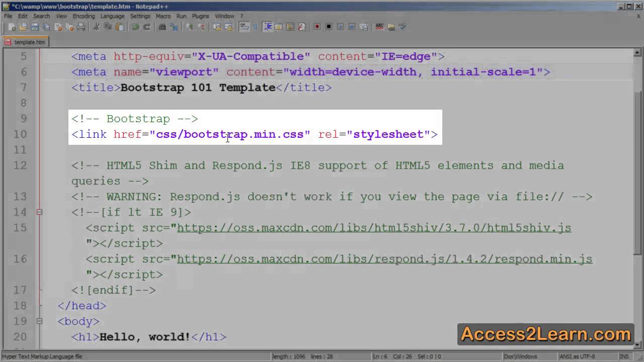Click the Close document toolbar icon
The width and height of the screenshot is (644, 362).
[58, 27]
